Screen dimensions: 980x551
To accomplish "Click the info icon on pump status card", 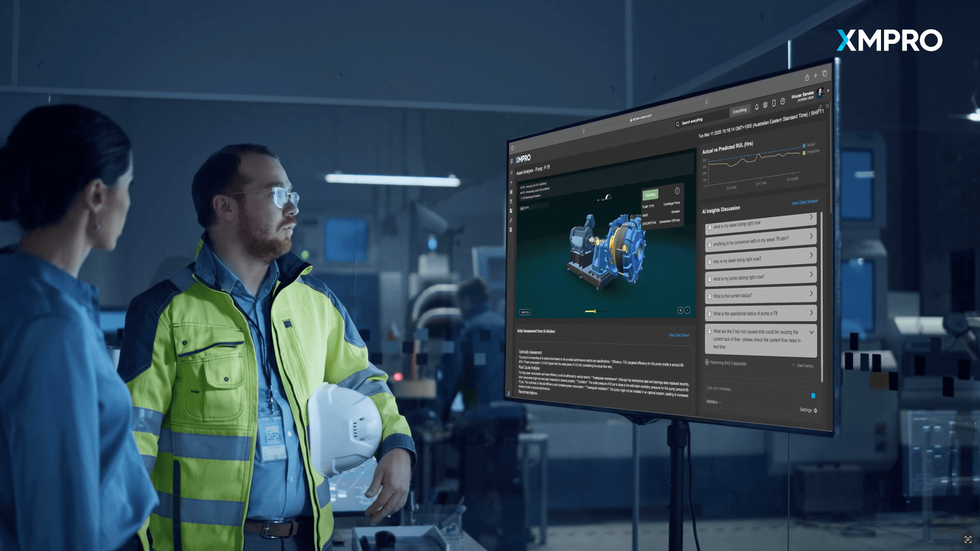I will point(677,191).
